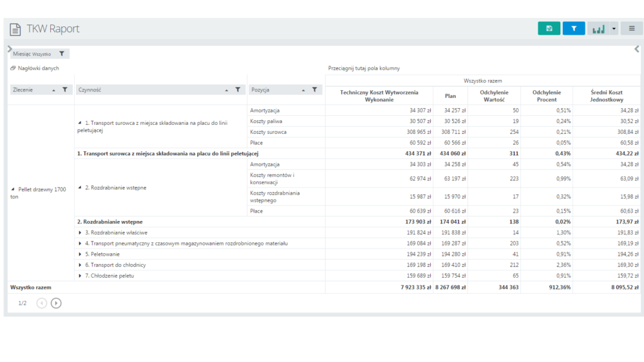Image resolution: width=644 pixels, height=362 pixels.
Task: Click the Plan column header
Action: click(x=450, y=96)
